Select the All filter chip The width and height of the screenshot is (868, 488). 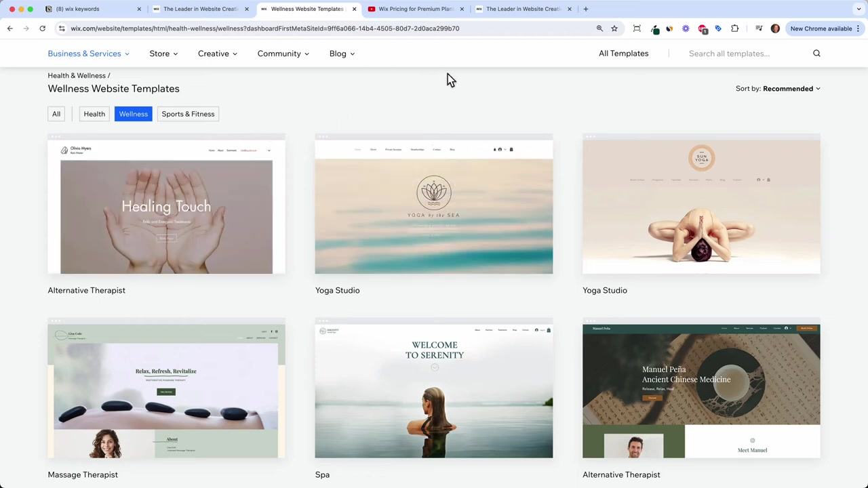click(x=56, y=114)
